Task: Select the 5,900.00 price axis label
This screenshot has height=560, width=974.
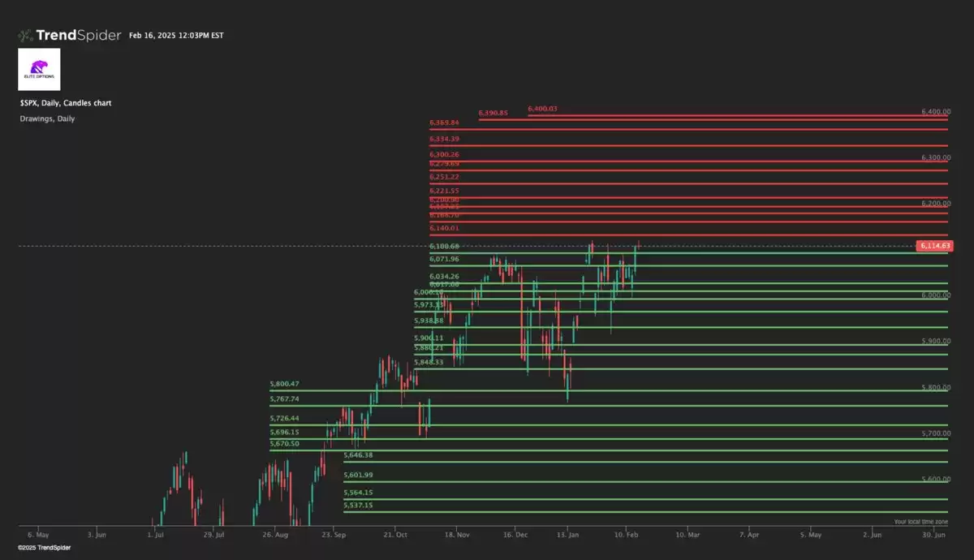Action: (x=936, y=342)
